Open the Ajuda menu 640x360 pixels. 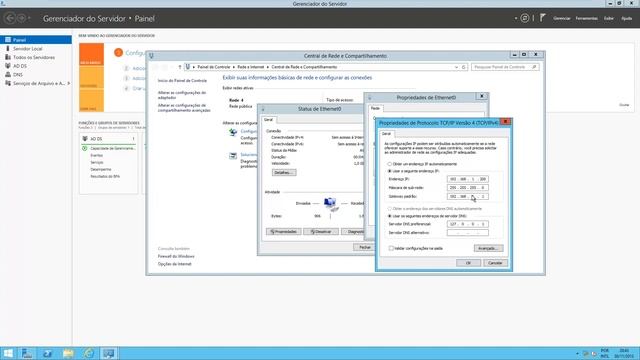627,18
